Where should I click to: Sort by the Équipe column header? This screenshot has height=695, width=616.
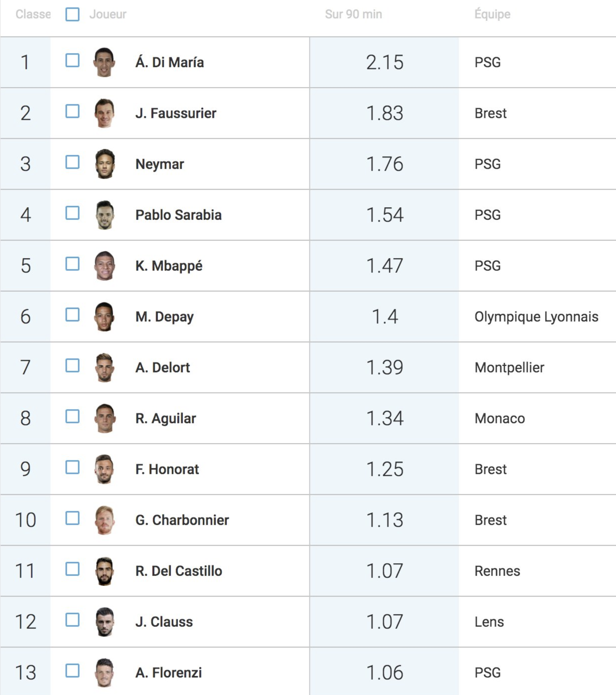(492, 14)
